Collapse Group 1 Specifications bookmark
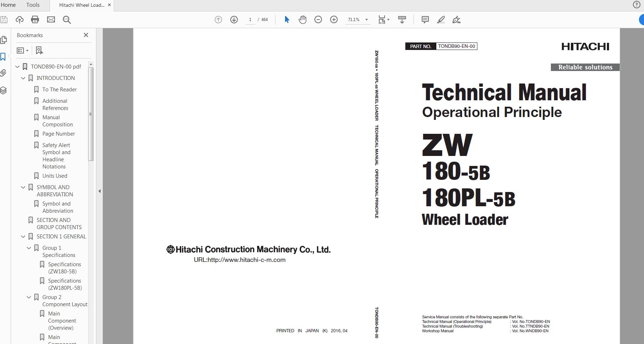This screenshot has height=344, width=644. (x=29, y=248)
